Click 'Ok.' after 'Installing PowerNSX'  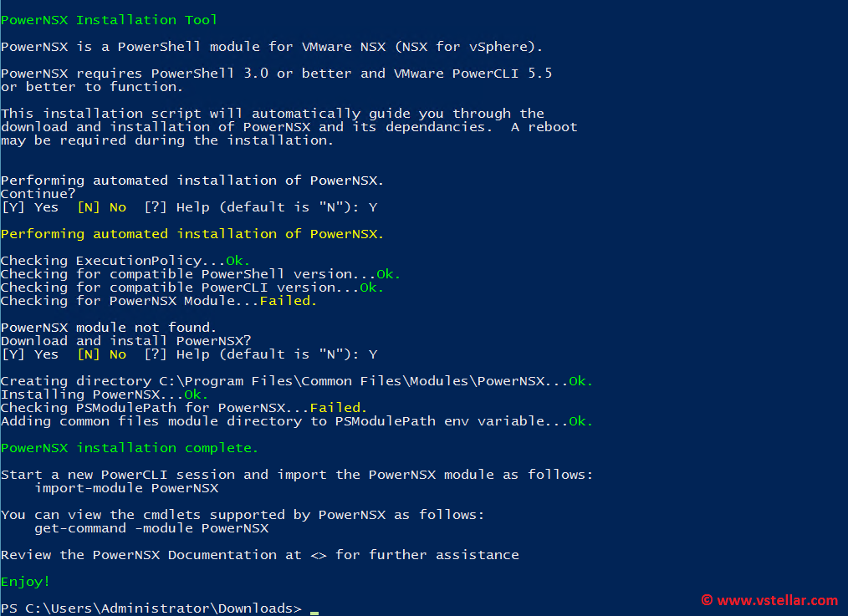point(197,395)
